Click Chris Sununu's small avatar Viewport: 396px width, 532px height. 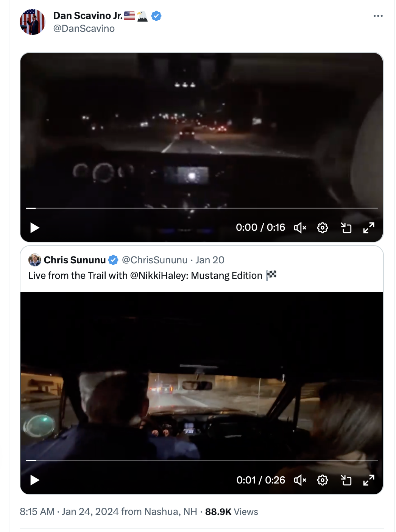click(x=34, y=260)
